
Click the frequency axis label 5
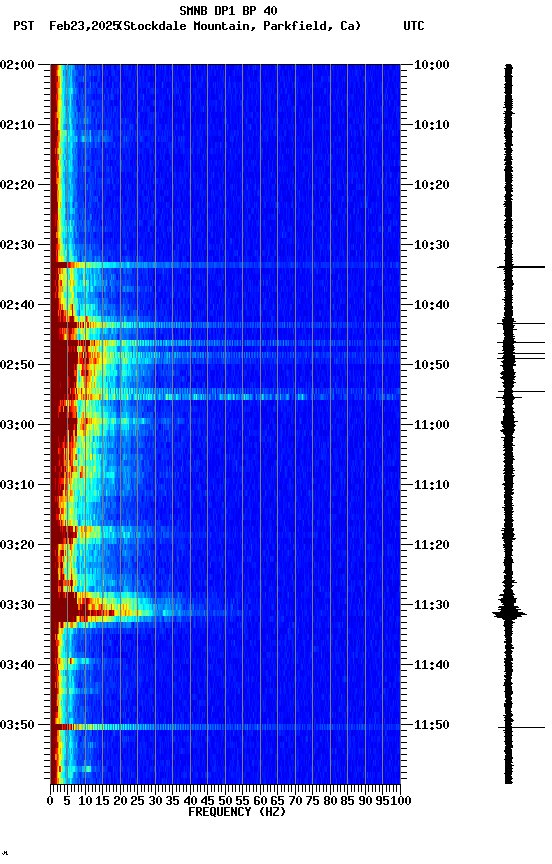pos(67,801)
